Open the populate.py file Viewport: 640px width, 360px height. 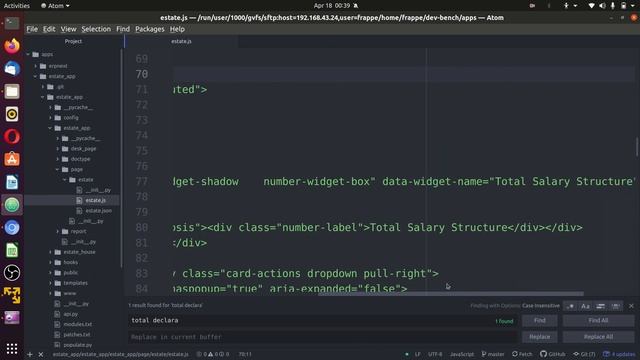pyautogui.click(x=78, y=345)
